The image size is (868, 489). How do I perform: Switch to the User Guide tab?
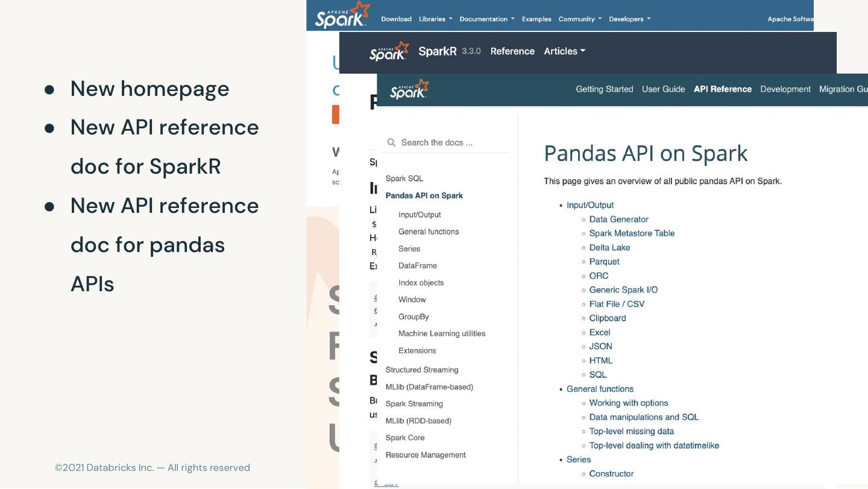coord(664,89)
